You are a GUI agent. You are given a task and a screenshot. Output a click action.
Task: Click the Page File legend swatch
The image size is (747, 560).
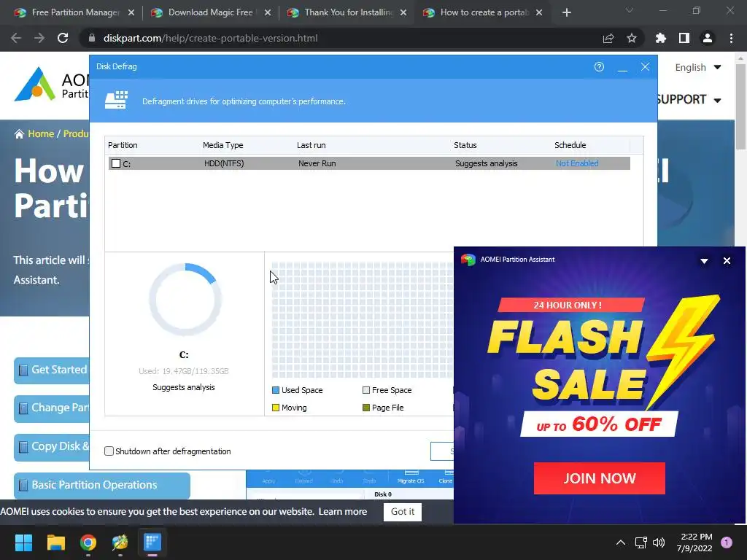click(366, 408)
